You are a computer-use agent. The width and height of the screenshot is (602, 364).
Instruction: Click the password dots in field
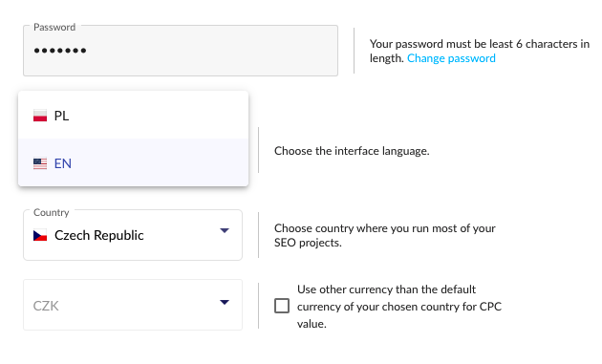(60, 51)
